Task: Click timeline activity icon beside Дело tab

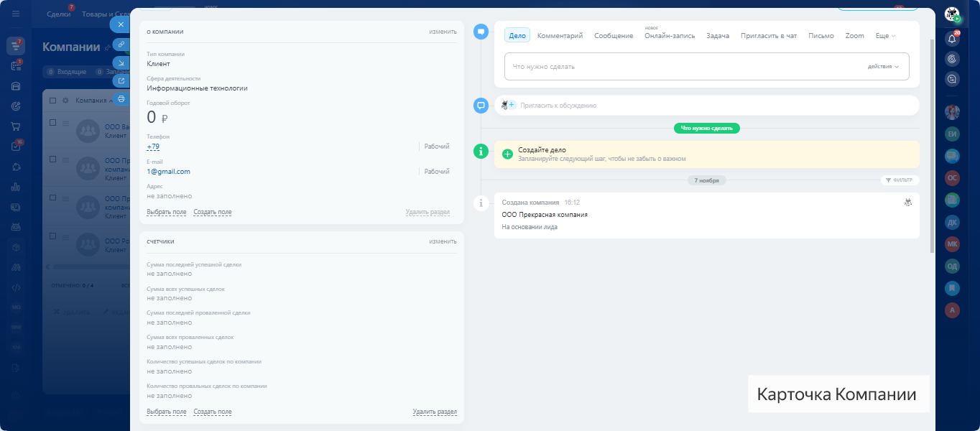Action: tap(481, 32)
